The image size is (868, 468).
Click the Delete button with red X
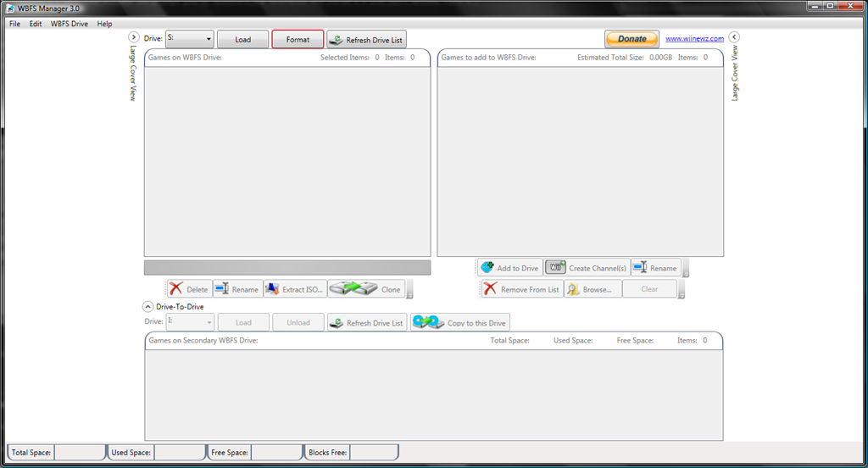click(189, 289)
